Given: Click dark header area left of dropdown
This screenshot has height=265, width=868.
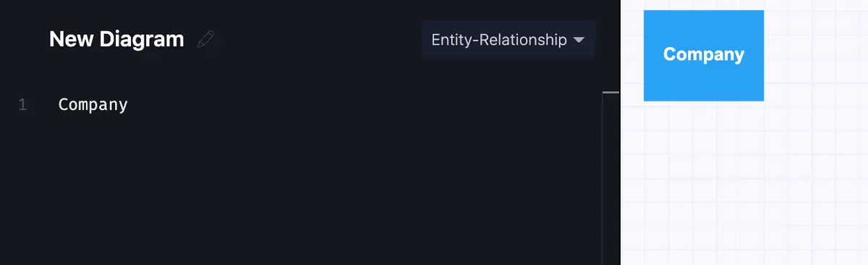Looking at the screenshot, I should (318, 40).
